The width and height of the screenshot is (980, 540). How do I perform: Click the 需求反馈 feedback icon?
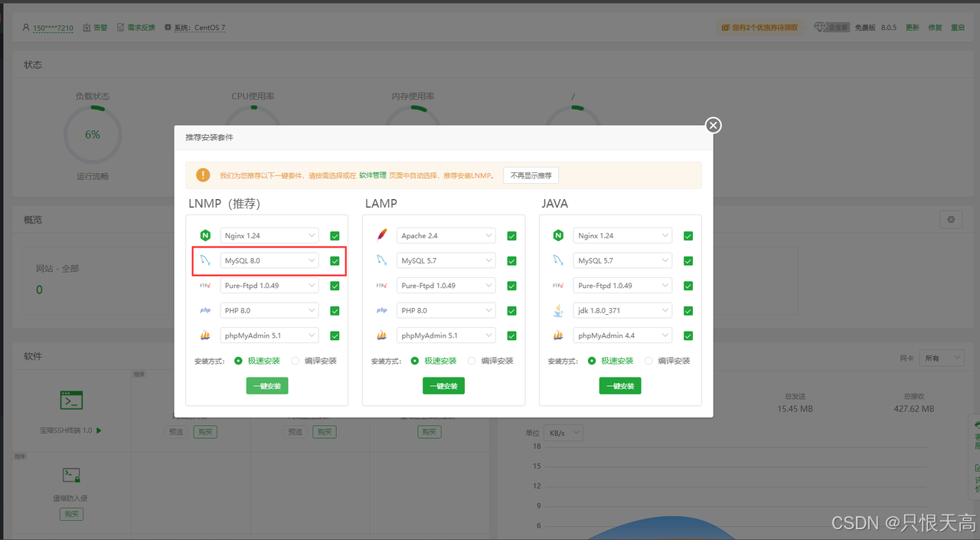click(121, 28)
